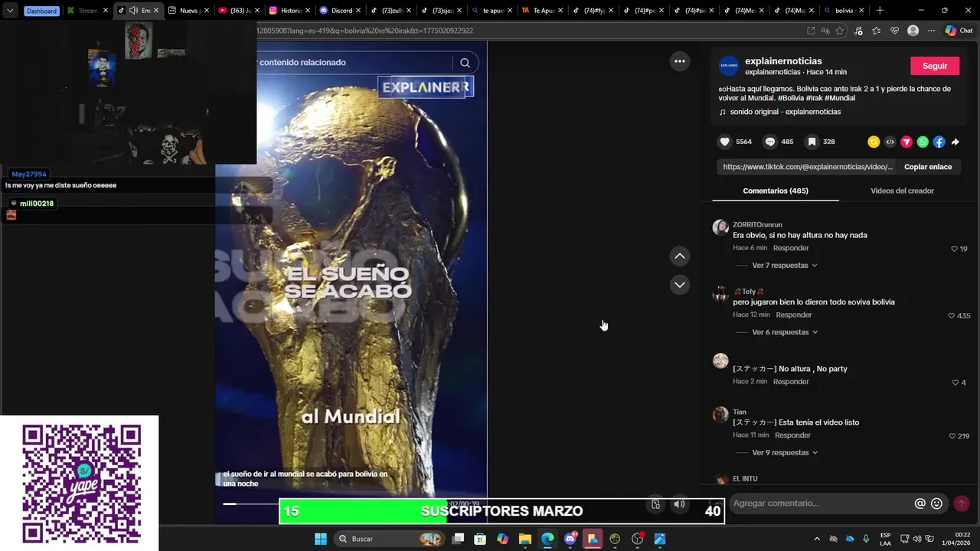980x551 pixels.
Task: Reply to Tefy's comment via Responder
Action: [794, 315]
